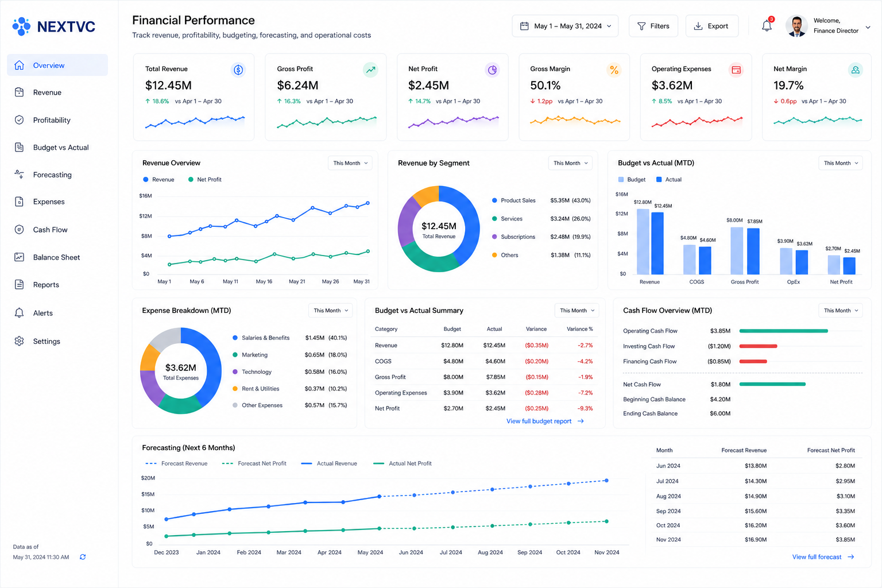882x588 pixels.
Task: Click the Cash Flow sidebar icon
Action: click(x=19, y=230)
